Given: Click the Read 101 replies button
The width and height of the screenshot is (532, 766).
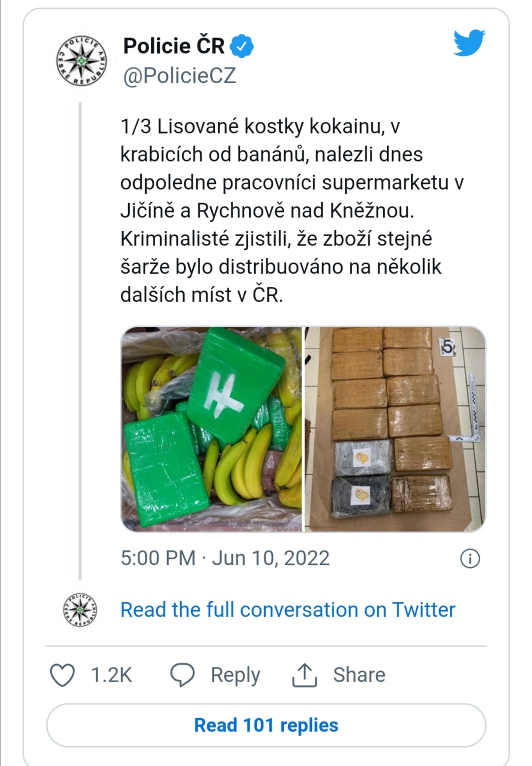Looking at the screenshot, I should 266,725.
